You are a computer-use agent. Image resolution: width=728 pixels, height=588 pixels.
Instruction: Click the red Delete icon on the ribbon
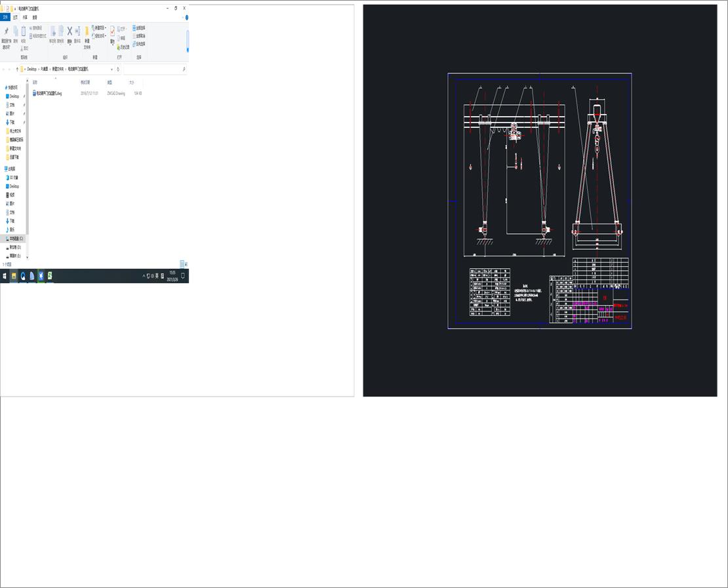coord(70,31)
